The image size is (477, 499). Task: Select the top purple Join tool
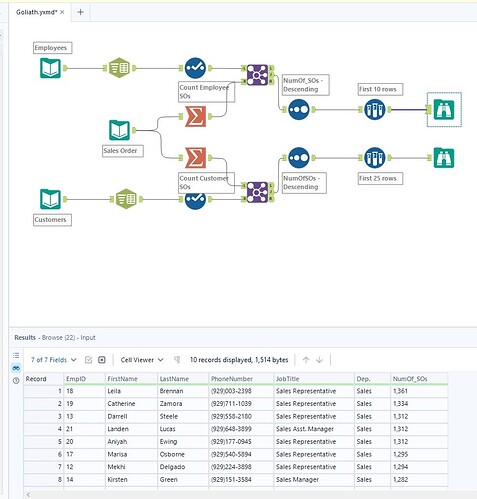pyautogui.click(x=257, y=75)
